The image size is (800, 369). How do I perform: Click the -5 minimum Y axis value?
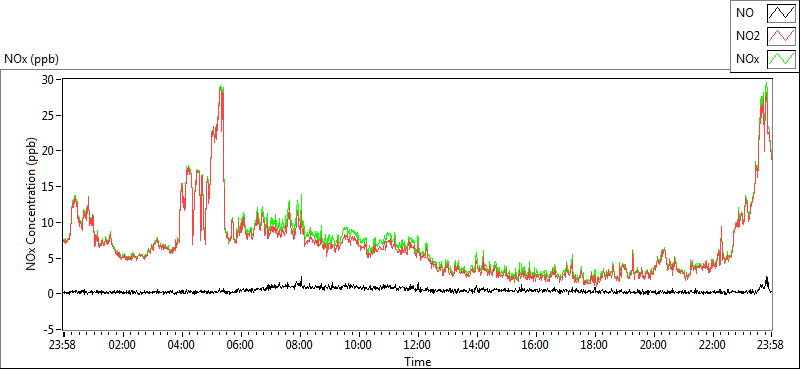tap(50, 330)
